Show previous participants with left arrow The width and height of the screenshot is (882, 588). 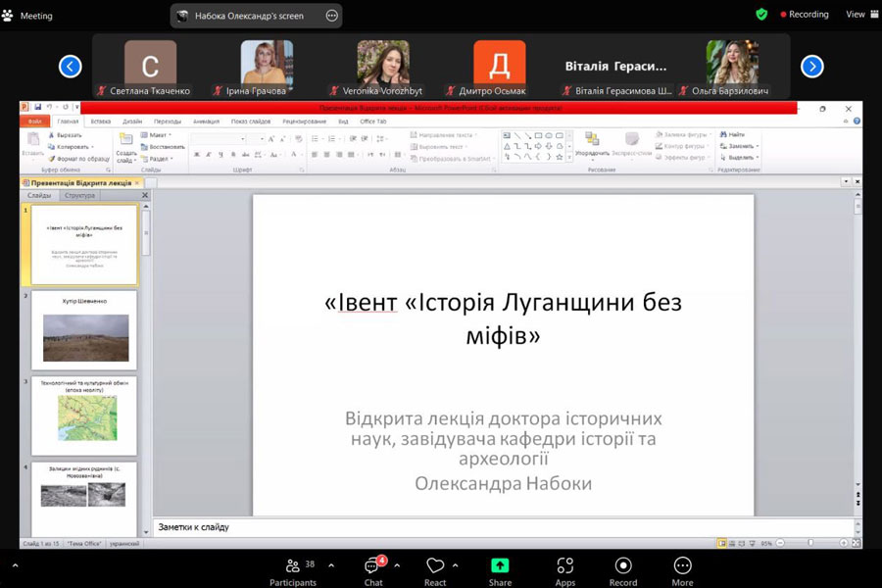71,67
